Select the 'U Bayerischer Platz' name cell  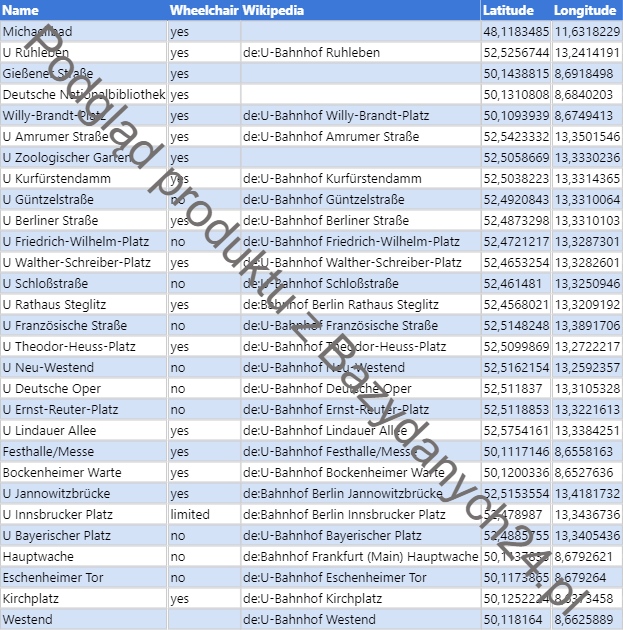(84, 535)
